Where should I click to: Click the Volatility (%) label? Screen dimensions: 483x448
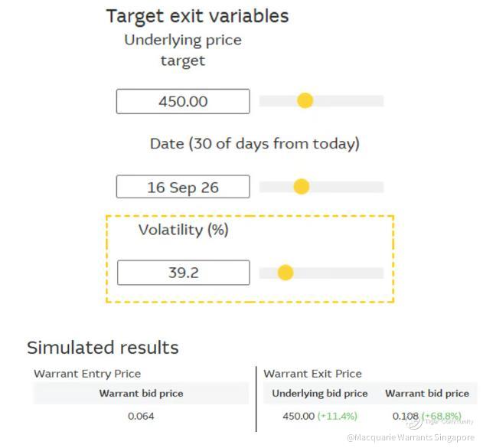point(183,230)
